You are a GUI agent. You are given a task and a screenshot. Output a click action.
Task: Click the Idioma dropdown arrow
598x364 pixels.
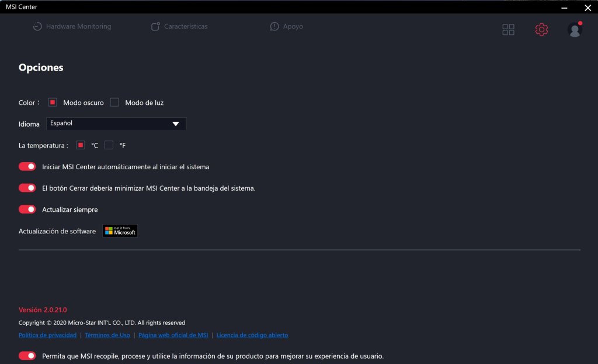pos(175,124)
